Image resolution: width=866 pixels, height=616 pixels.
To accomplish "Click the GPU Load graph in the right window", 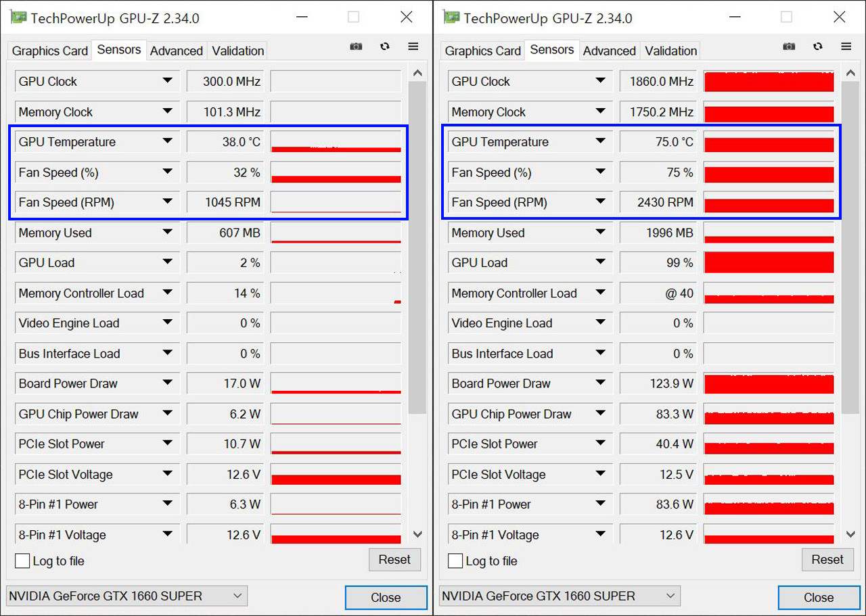I will 769,262.
